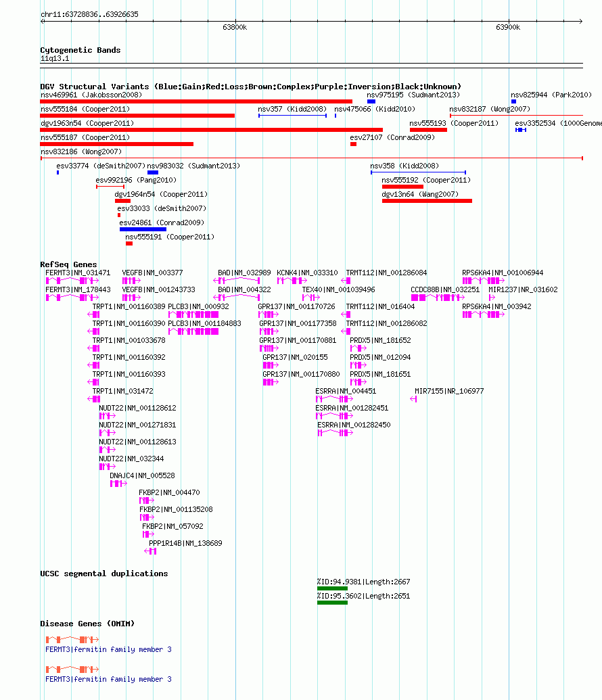Image resolution: width=602 pixels, height=700 pixels.
Task: Select the nsv975195 (Sudmant2013) blue gain bar
Action: (x=371, y=101)
